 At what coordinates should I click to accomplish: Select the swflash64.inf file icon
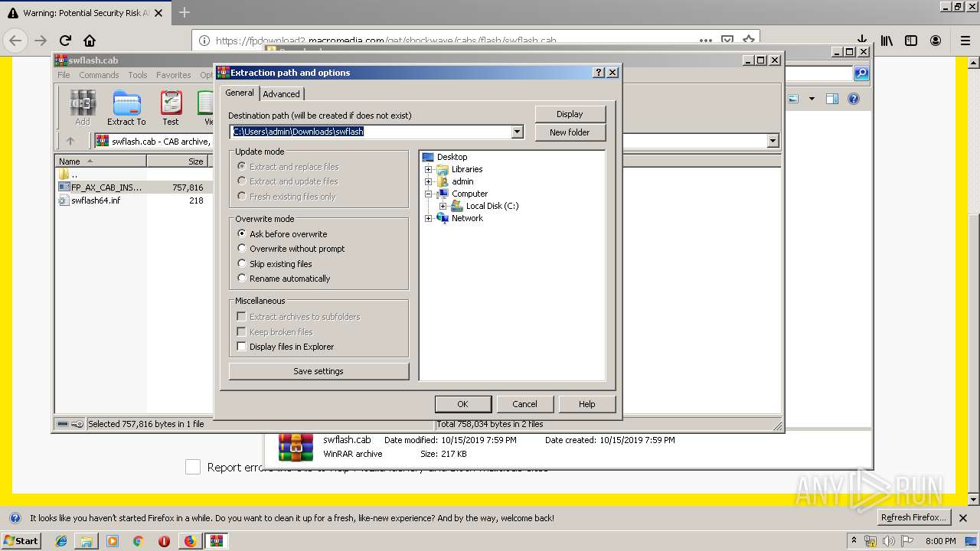coord(64,201)
